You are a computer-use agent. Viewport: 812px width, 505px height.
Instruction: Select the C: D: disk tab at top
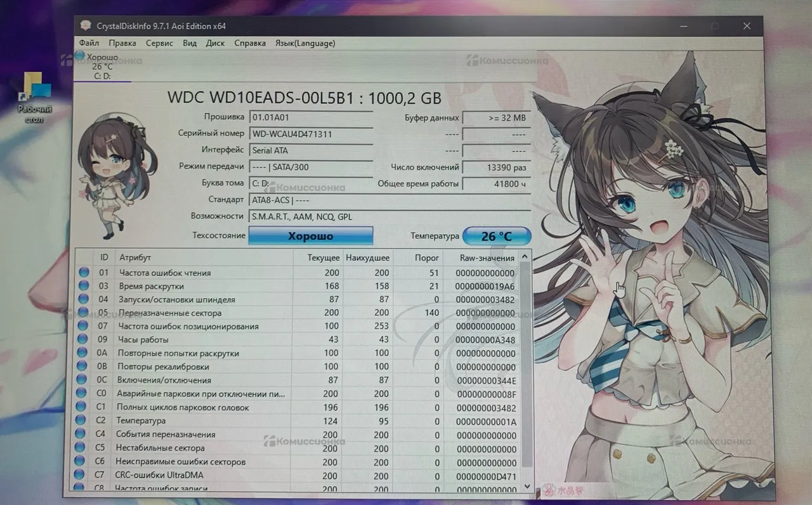click(101, 75)
